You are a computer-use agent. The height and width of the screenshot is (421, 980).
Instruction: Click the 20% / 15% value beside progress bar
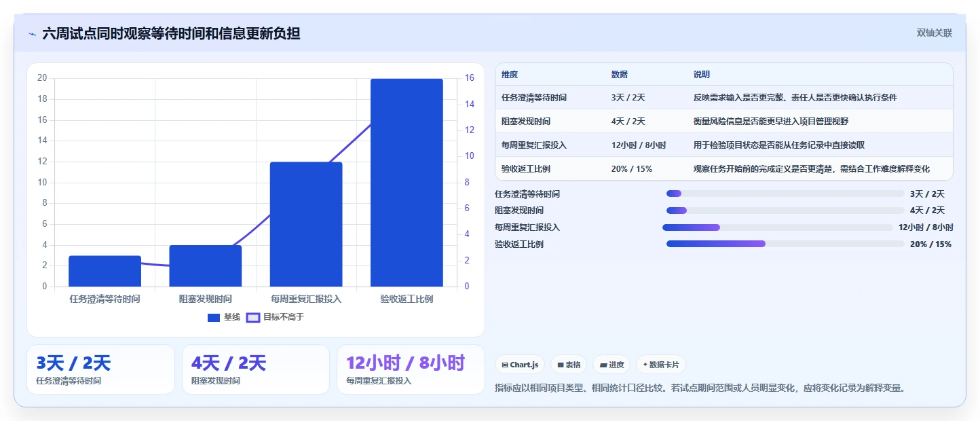pyautogui.click(x=930, y=244)
